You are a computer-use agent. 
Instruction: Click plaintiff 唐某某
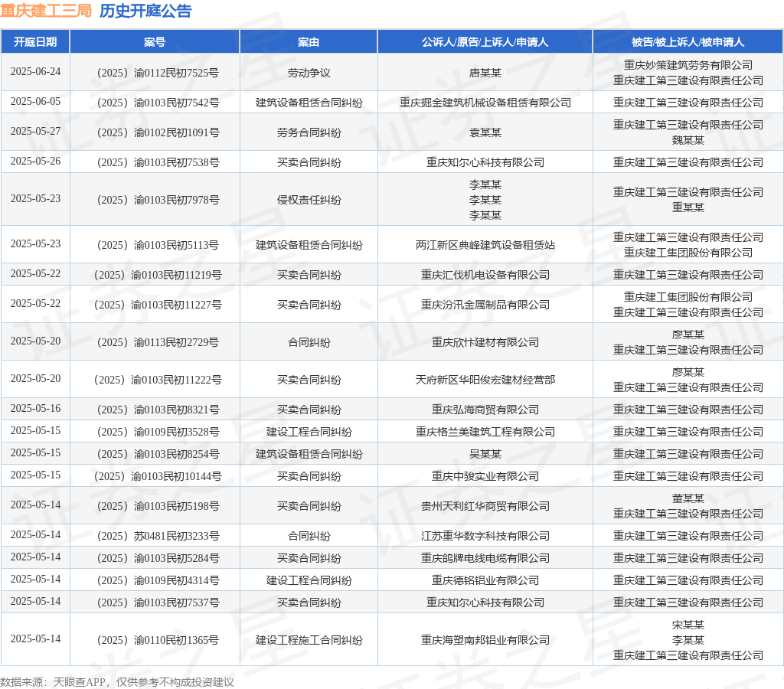[x=485, y=73]
